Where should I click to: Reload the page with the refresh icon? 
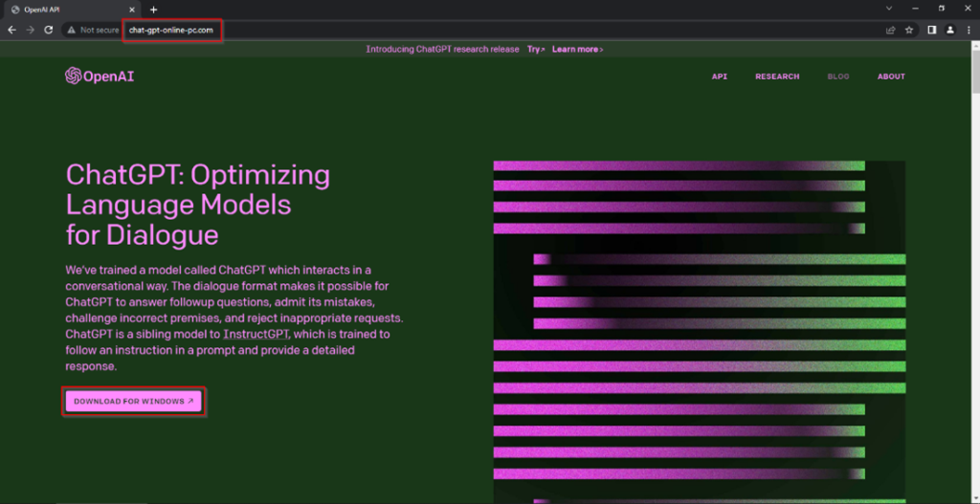(48, 30)
